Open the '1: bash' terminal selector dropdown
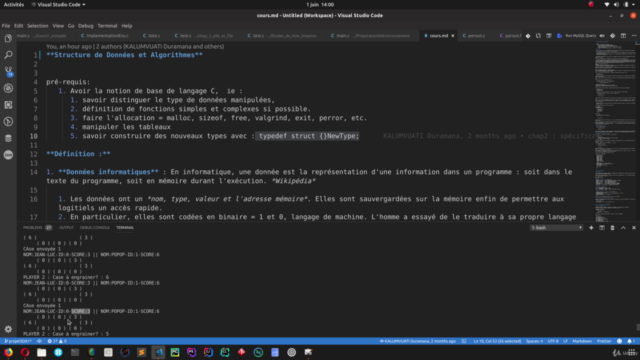640x360 pixels. (x=556, y=228)
